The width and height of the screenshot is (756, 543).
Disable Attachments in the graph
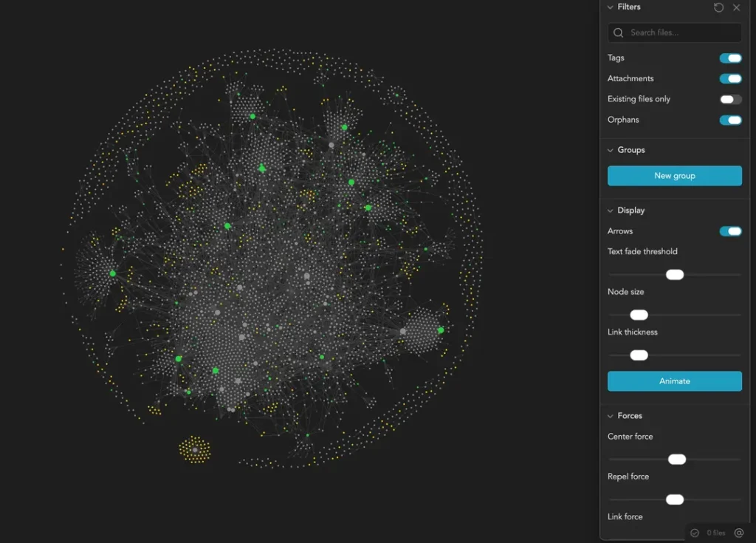(x=730, y=78)
